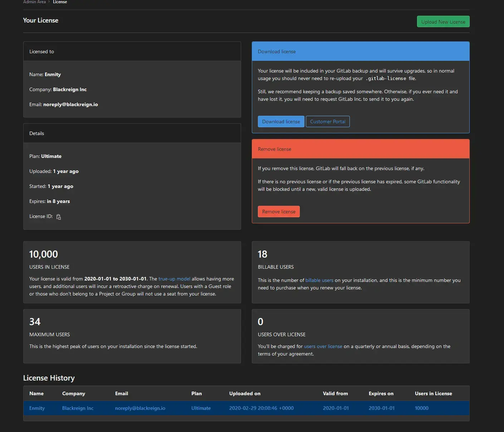Click the Uploaded on column header
504x432 pixels.
click(245, 393)
